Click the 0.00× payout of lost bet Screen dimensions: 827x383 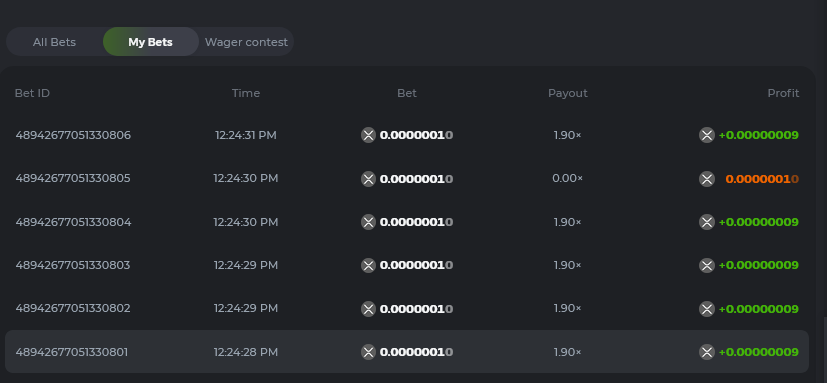(x=568, y=178)
